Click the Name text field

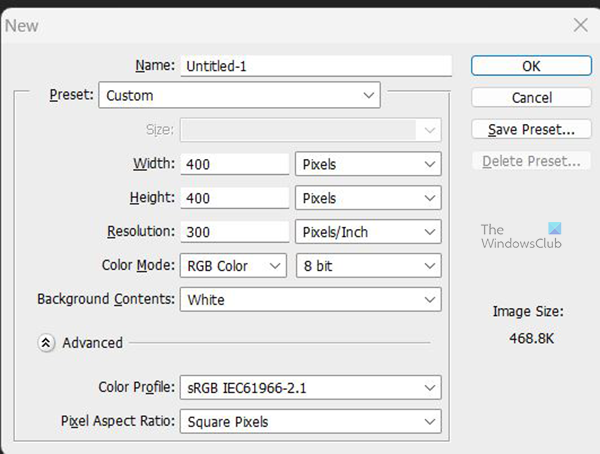(316, 66)
